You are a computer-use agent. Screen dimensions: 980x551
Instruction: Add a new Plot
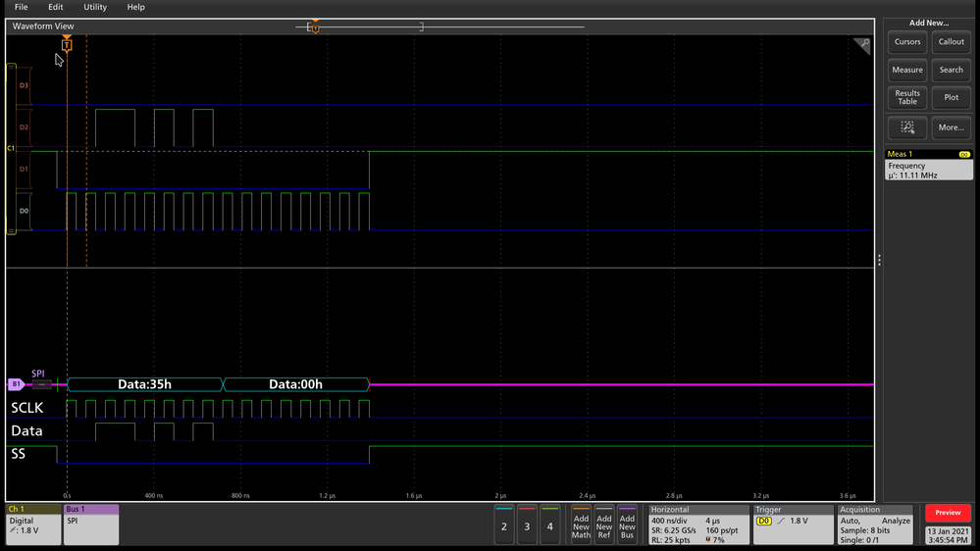(x=951, y=97)
